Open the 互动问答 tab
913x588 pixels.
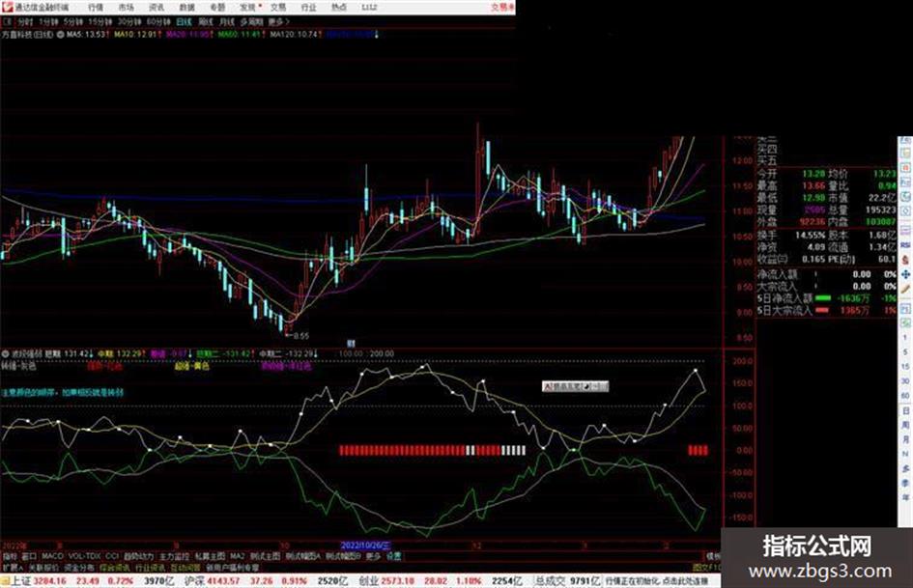tap(185, 567)
